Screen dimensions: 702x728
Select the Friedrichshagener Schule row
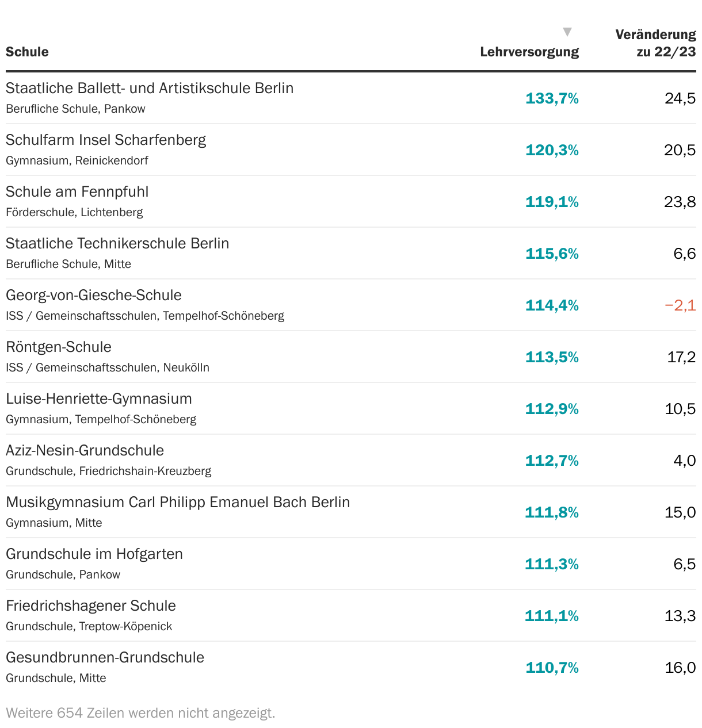[x=91, y=606]
